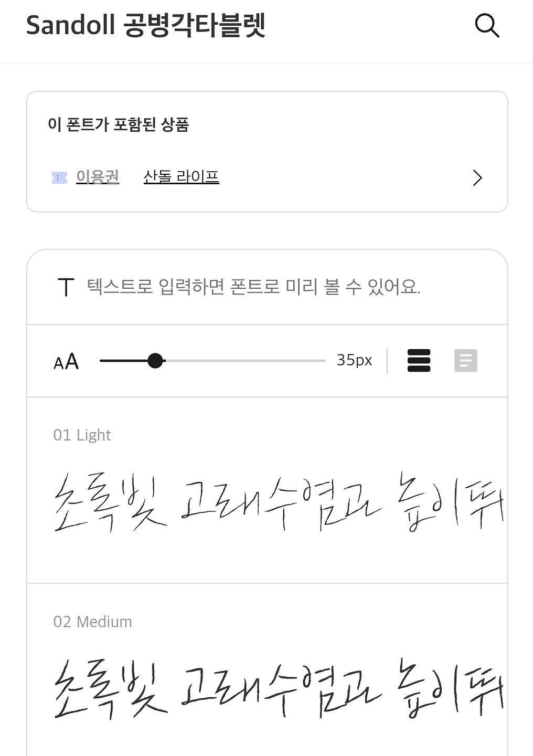Click the Sandoll 공병각타블렛 page title
Screen dimensions: 533x756
coord(146,25)
